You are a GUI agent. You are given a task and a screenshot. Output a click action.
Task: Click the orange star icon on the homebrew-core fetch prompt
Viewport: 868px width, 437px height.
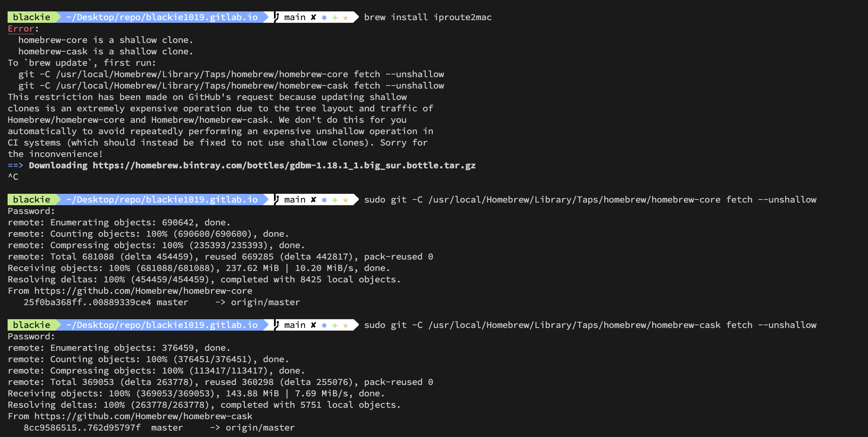point(345,200)
